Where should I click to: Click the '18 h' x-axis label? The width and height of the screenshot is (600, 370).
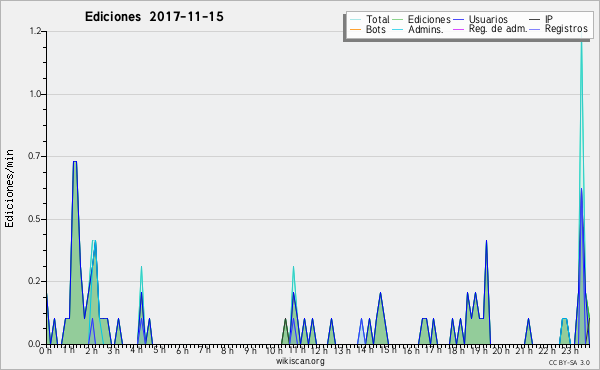tap(456, 350)
